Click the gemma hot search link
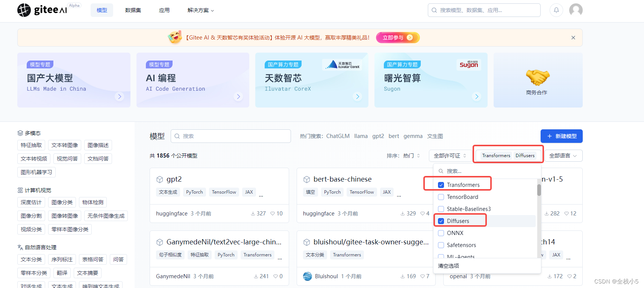 tap(413, 136)
